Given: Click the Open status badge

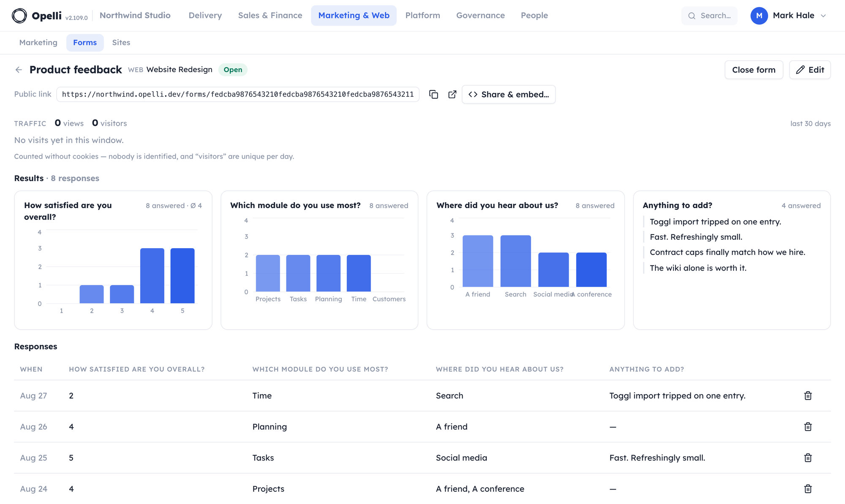Looking at the screenshot, I should coord(233,70).
